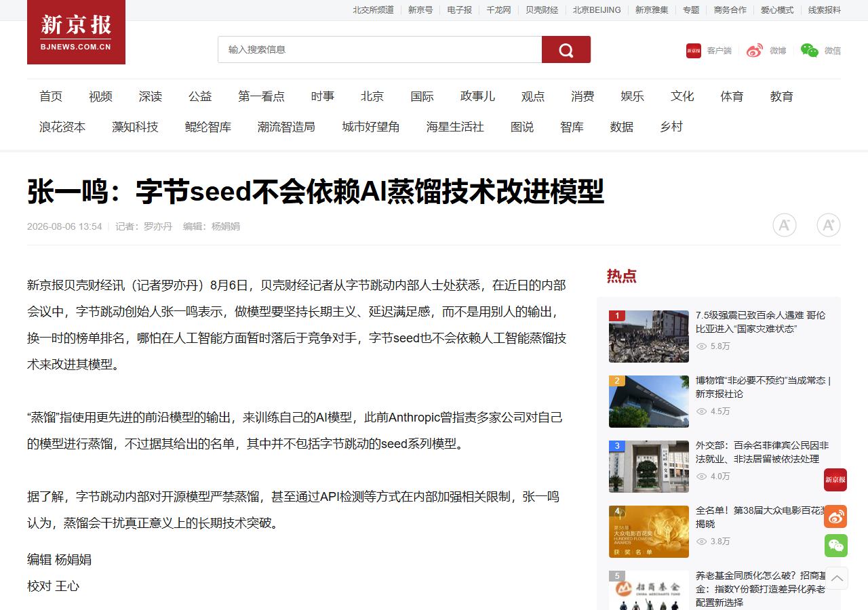
Task: Open the 乡村 section
Action: tap(671, 127)
